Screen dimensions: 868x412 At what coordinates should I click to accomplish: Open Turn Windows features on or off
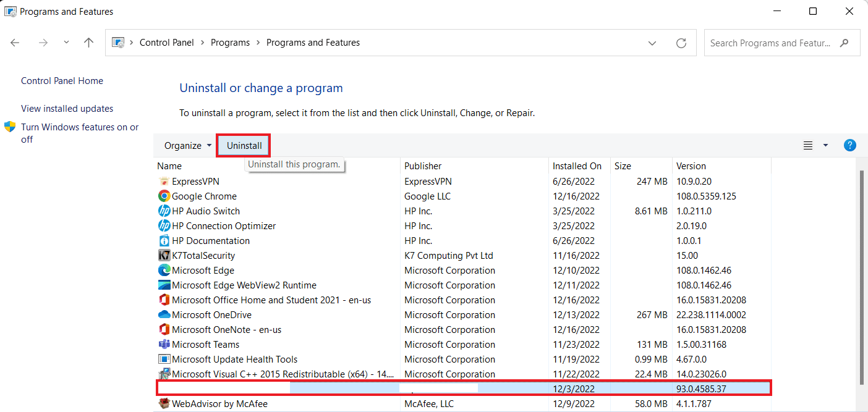tap(80, 133)
